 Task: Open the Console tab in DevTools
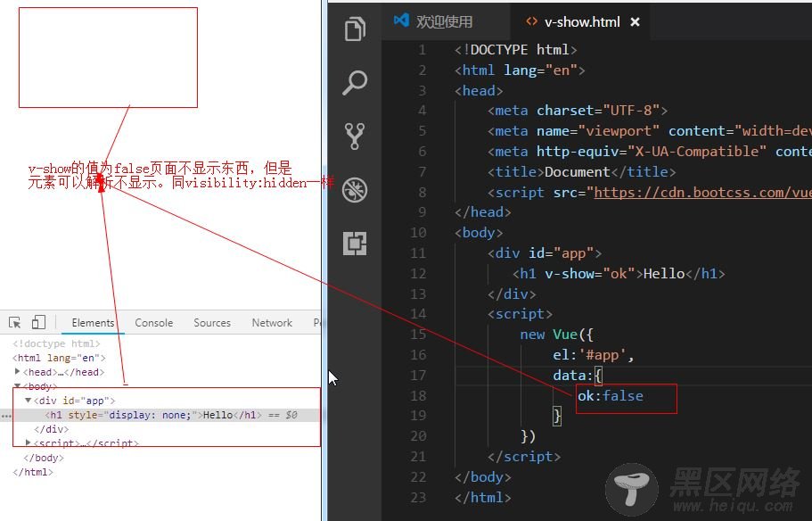(154, 322)
